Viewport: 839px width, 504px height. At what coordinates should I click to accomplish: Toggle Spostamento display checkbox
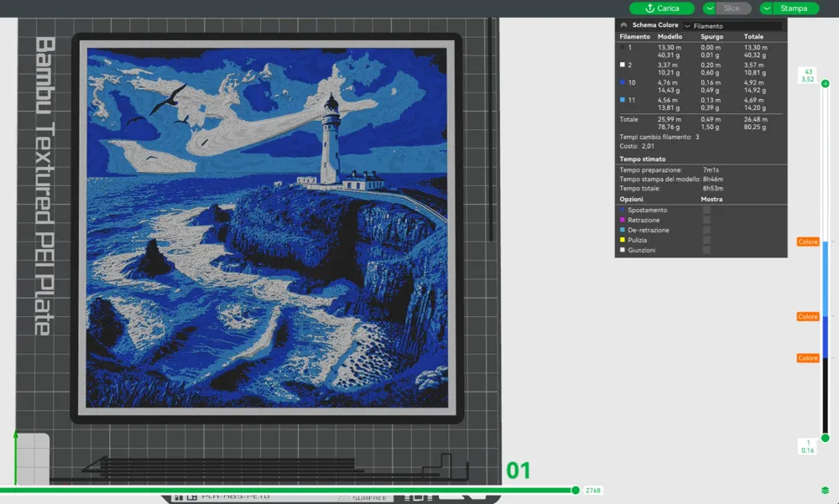706,210
